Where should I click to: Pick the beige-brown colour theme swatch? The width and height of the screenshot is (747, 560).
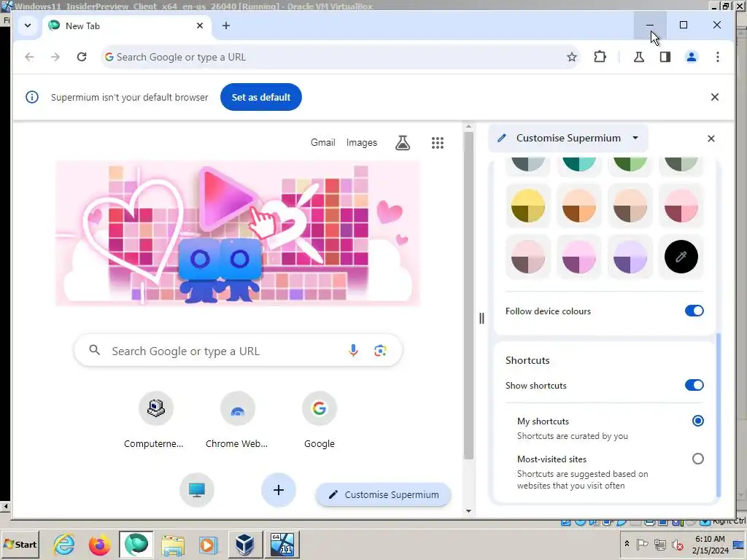pyautogui.click(x=630, y=206)
